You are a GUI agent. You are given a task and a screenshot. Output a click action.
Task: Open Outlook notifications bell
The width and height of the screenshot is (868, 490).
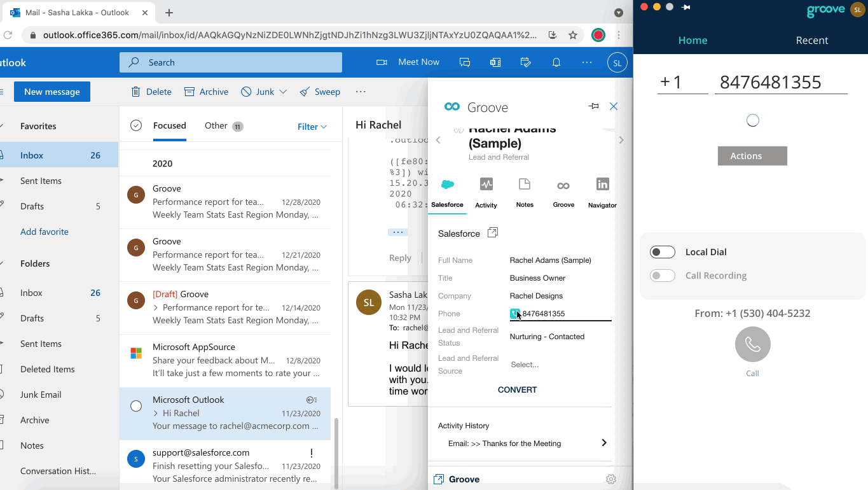[556, 62]
